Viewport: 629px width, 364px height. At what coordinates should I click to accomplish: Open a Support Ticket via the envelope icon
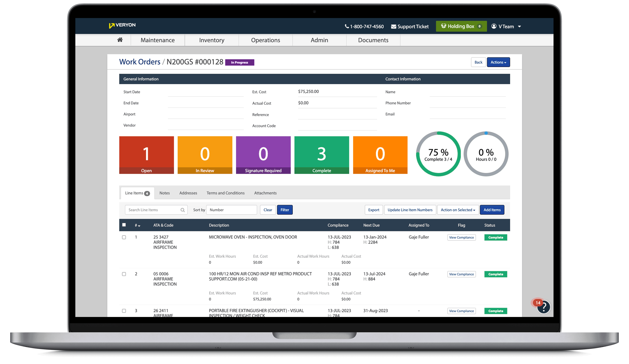394,26
